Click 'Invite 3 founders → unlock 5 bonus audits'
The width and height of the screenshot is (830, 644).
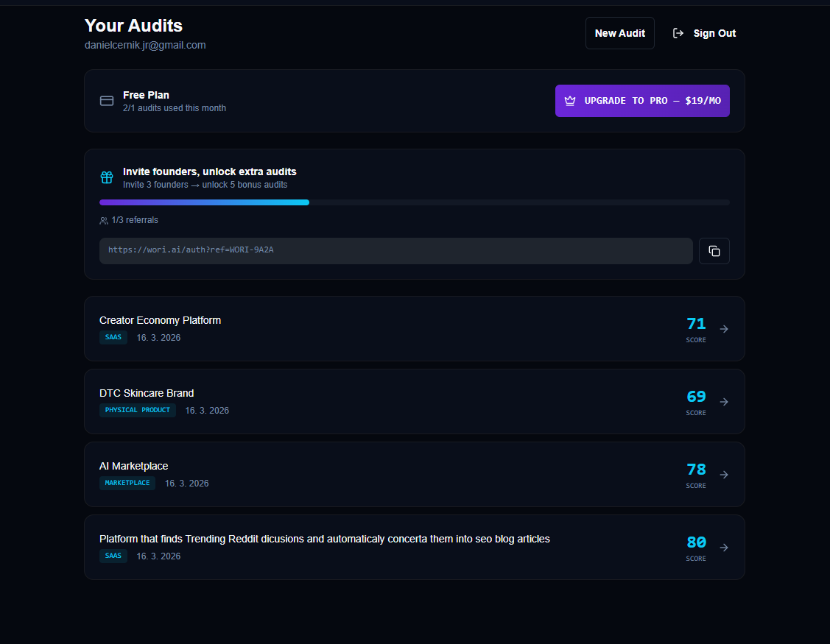(205, 185)
